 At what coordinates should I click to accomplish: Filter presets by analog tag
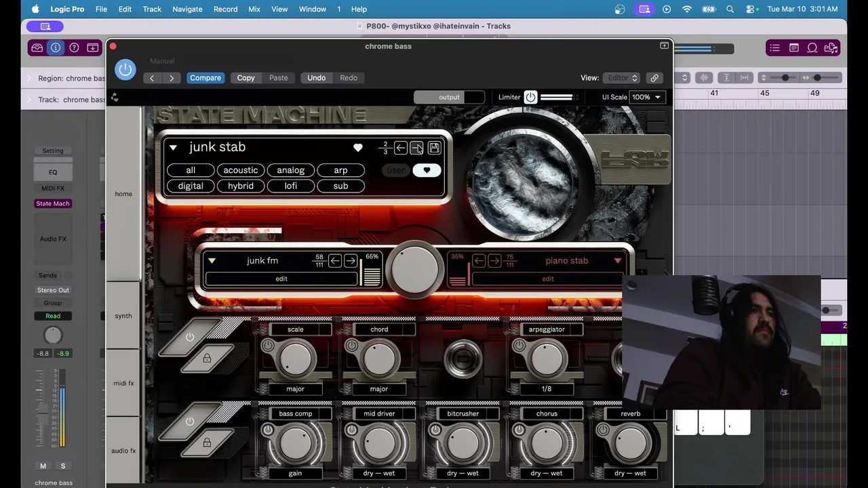tap(291, 170)
